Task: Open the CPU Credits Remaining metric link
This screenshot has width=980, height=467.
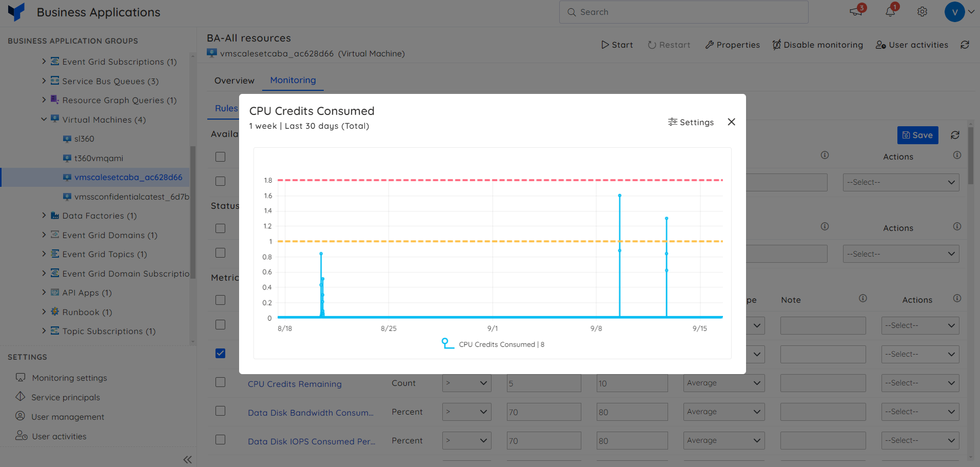Action: [x=295, y=384]
